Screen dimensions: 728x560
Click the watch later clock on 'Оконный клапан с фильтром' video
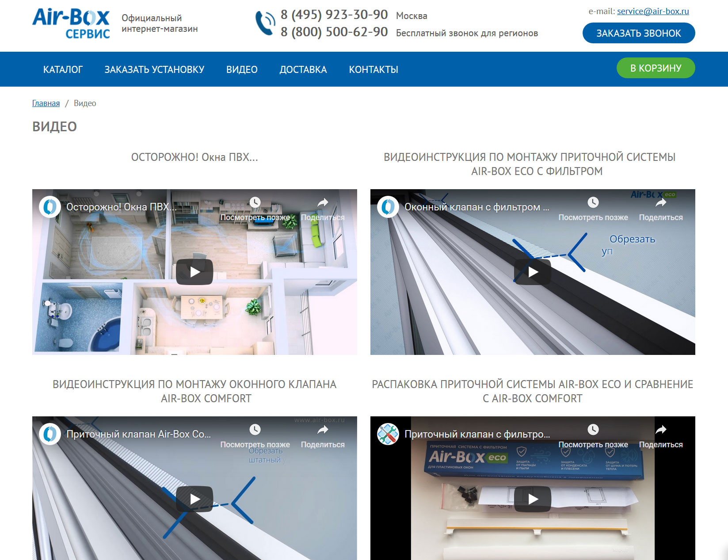tap(593, 202)
